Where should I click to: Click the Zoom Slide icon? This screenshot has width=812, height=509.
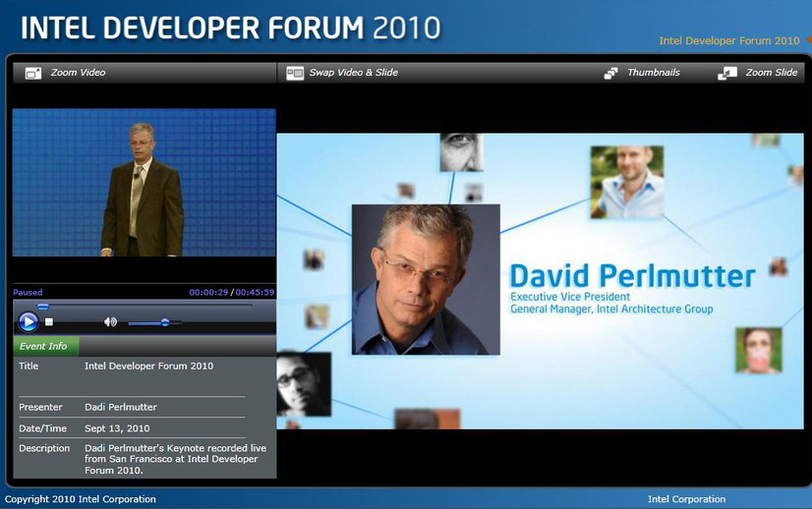(x=727, y=74)
